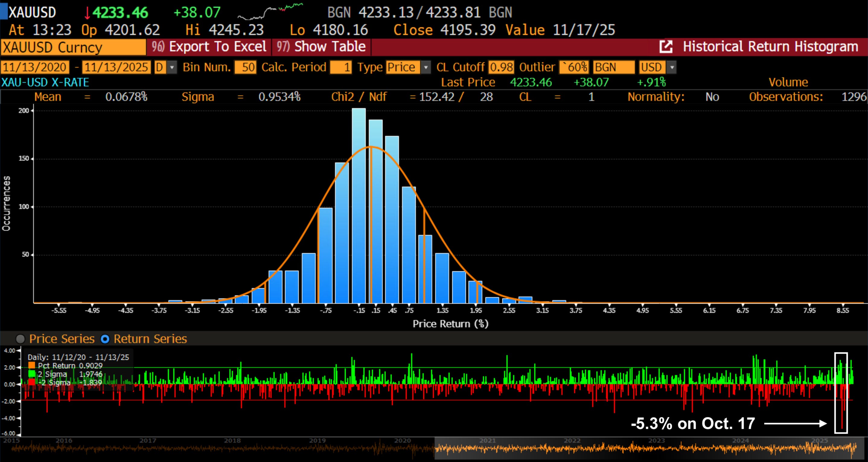Click the XAUUSD Curncy security field
Viewport: 868px width, 462px height.
click(73, 47)
